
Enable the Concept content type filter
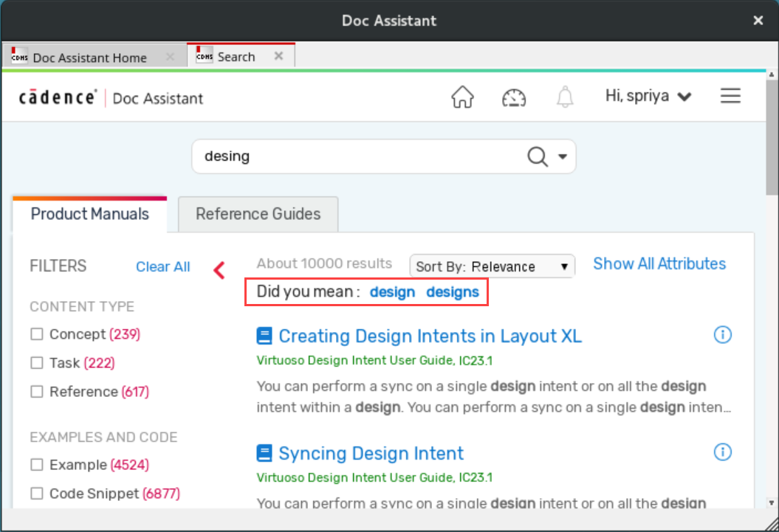37,335
